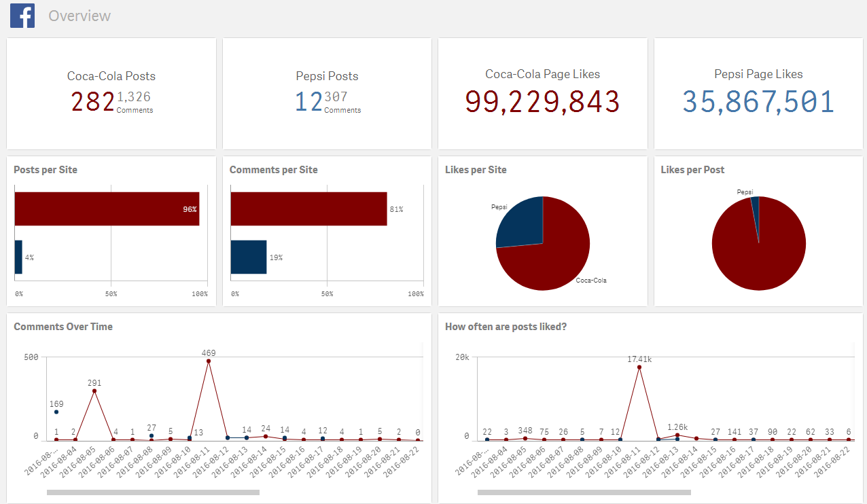Screen dimensions: 867x504
Task: Select the Pepsi Posts KPI value 12
Action: pos(308,102)
